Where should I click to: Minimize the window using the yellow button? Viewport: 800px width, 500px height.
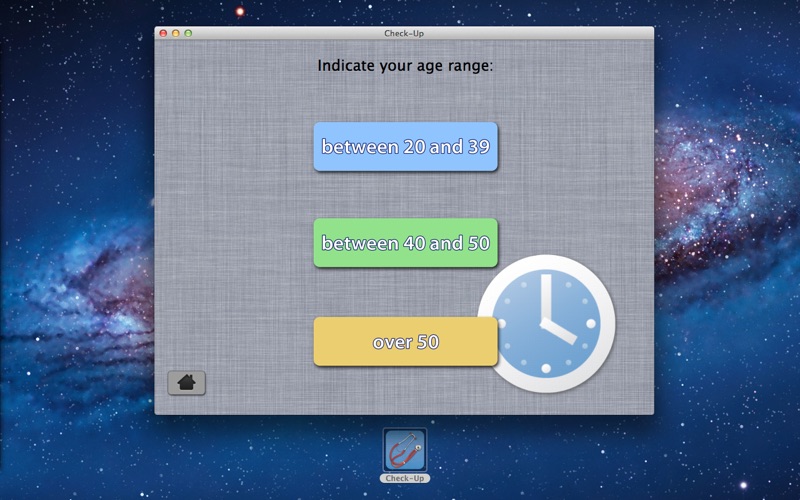176,33
